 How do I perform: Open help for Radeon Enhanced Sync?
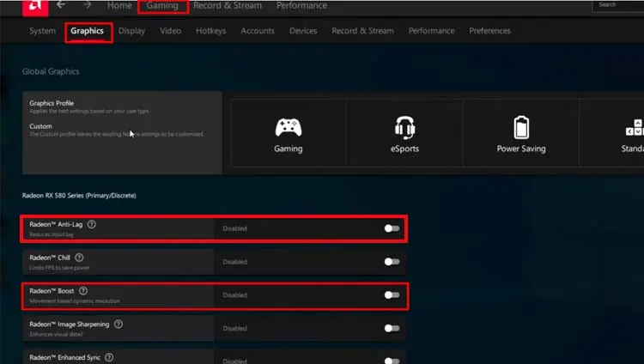(x=109, y=357)
